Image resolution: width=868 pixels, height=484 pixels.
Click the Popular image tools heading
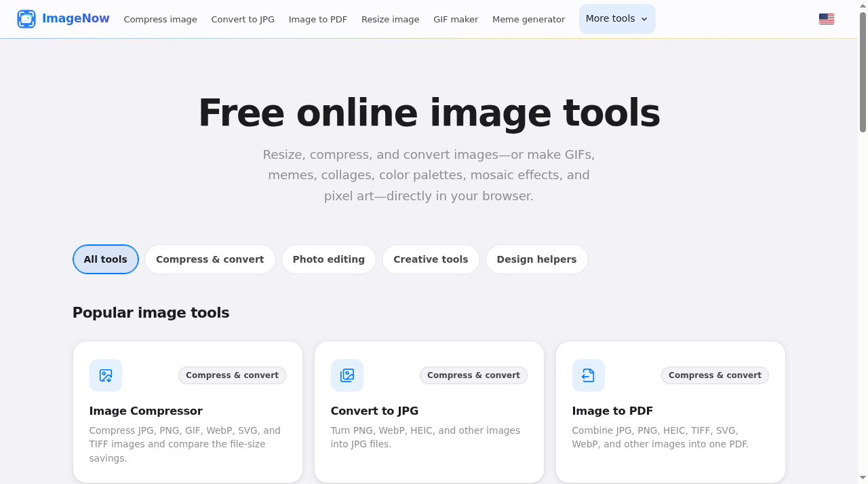pos(151,313)
